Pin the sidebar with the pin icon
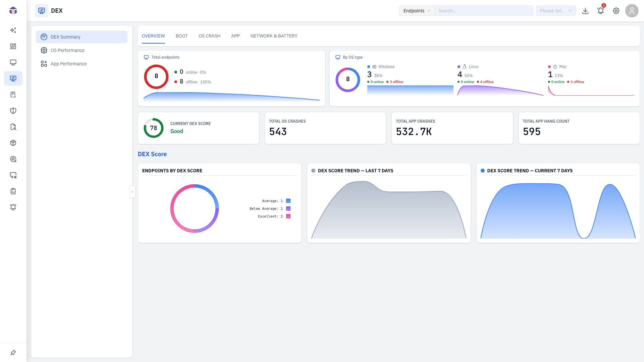Viewport: 644px width, 362px height. click(x=13, y=353)
